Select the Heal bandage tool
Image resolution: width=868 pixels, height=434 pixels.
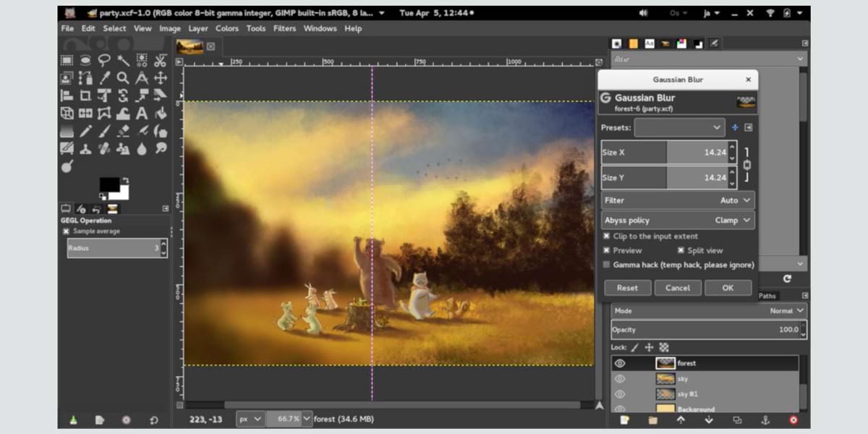[x=104, y=148]
